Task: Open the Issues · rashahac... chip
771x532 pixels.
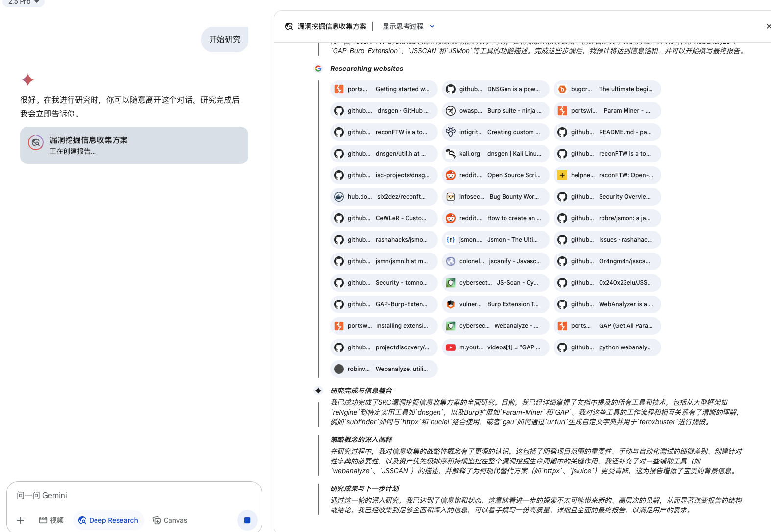Action: (x=607, y=240)
